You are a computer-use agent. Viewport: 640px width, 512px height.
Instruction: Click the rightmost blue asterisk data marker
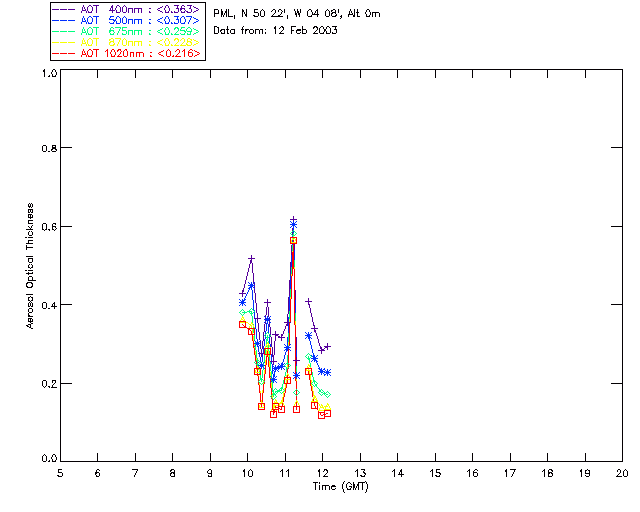tap(327, 373)
